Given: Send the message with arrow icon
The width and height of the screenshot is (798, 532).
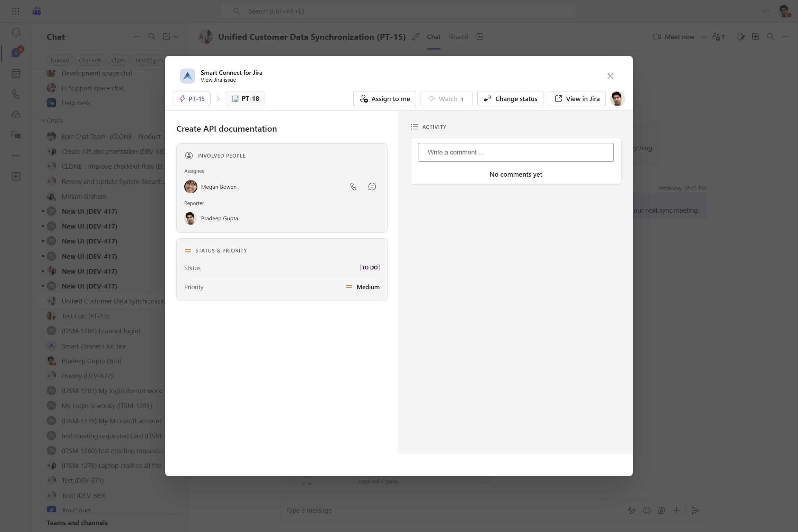Looking at the screenshot, I should pos(695,510).
